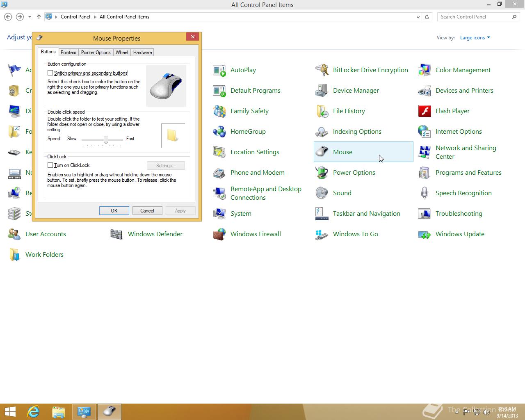Click the Windows Update icon
Screen dimensions: 525x420
click(425, 234)
